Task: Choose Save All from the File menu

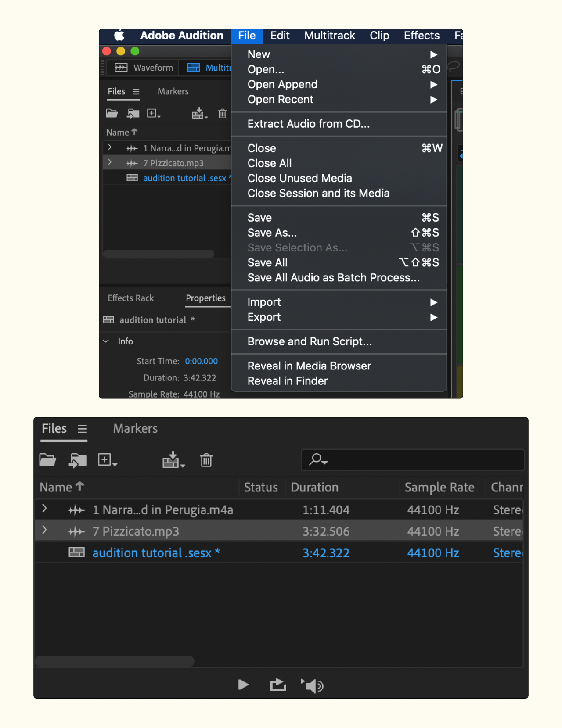Action: (x=339, y=262)
